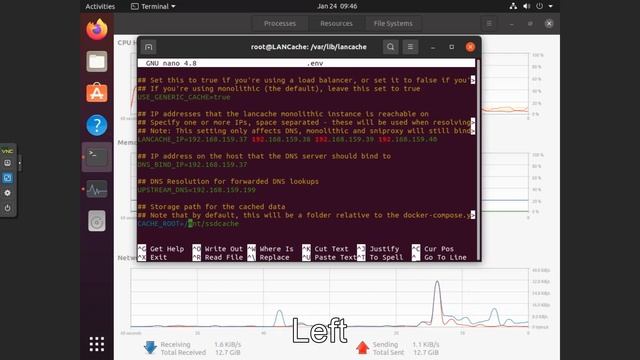
Task: Click the disc drive icon in the dock
Action: [97, 221]
